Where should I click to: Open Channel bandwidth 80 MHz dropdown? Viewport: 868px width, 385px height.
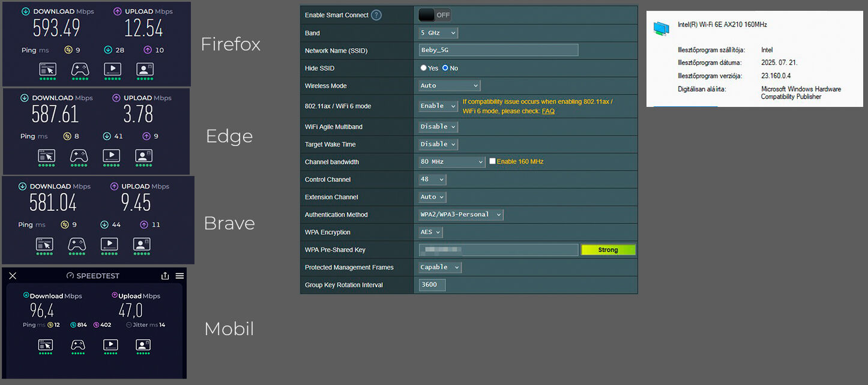coord(451,162)
